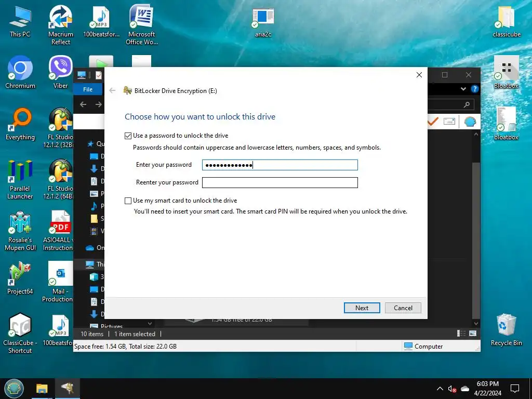Select the OneDrive item in navigation pane
532x399 pixels.
95,248
